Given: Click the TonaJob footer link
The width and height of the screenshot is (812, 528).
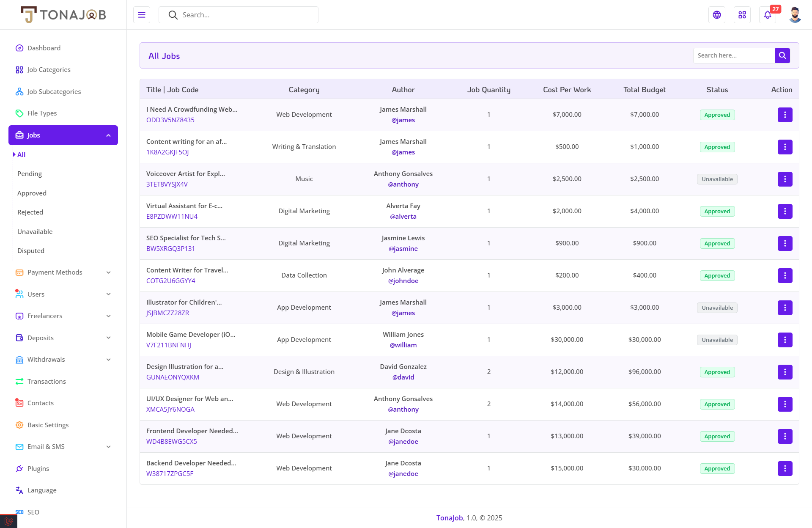Looking at the screenshot, I should (450, 518).
